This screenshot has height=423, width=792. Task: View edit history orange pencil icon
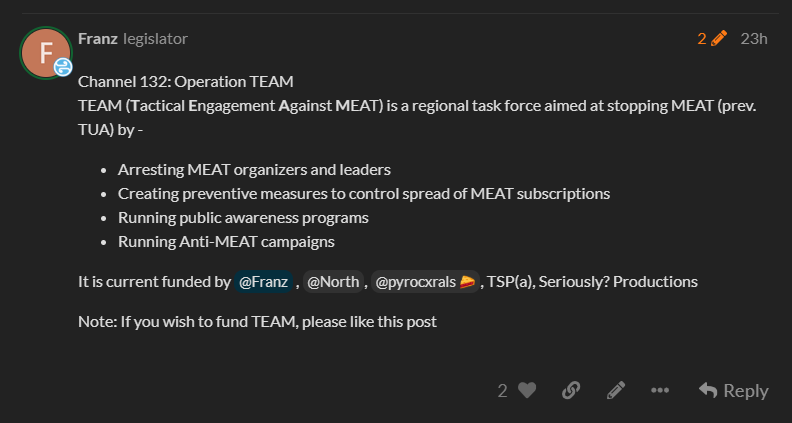coord(719,38)
